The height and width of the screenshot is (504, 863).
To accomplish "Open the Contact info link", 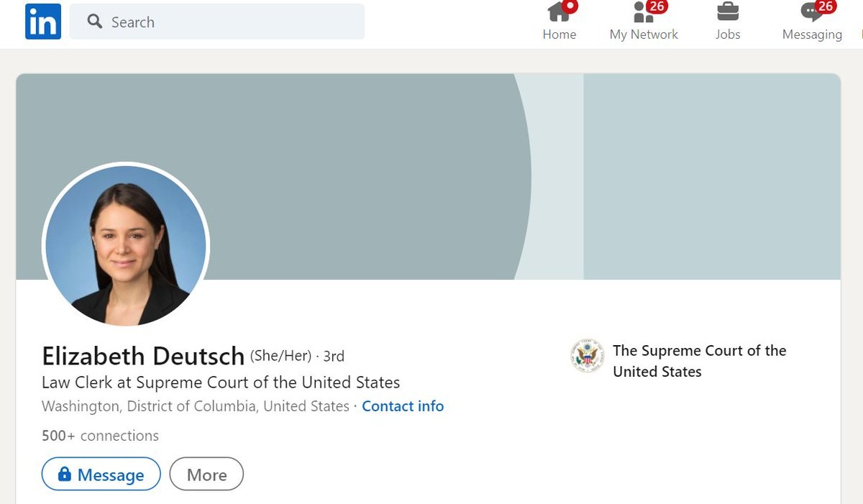I will click(x=403, y=406).
